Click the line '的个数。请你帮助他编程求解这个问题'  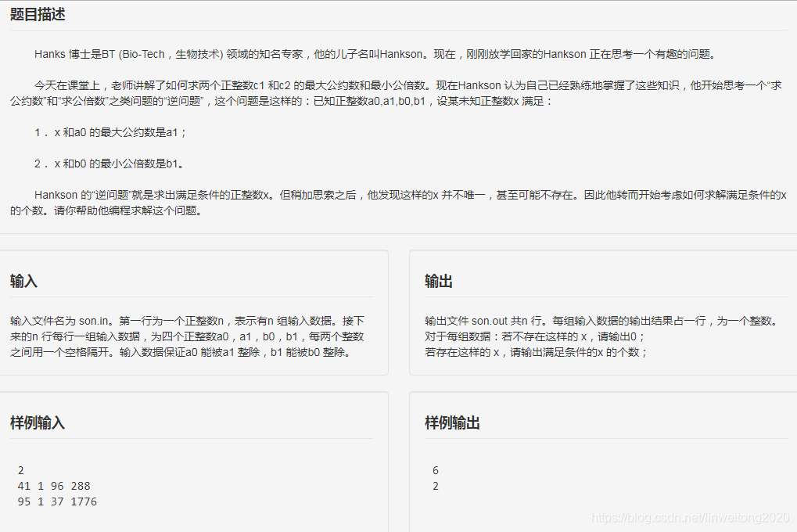106,210
